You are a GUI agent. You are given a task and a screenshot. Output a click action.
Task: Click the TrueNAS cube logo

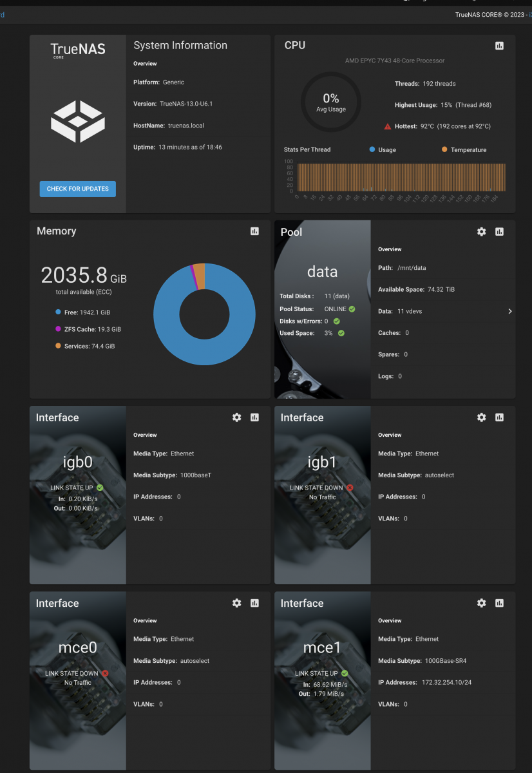(78, 121)
